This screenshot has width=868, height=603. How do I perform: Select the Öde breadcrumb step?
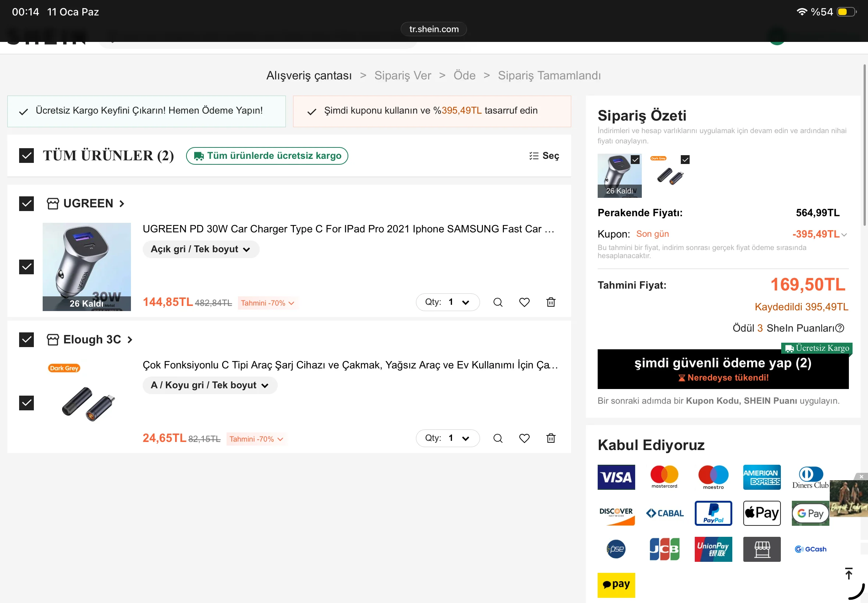[x=464, y=76]
